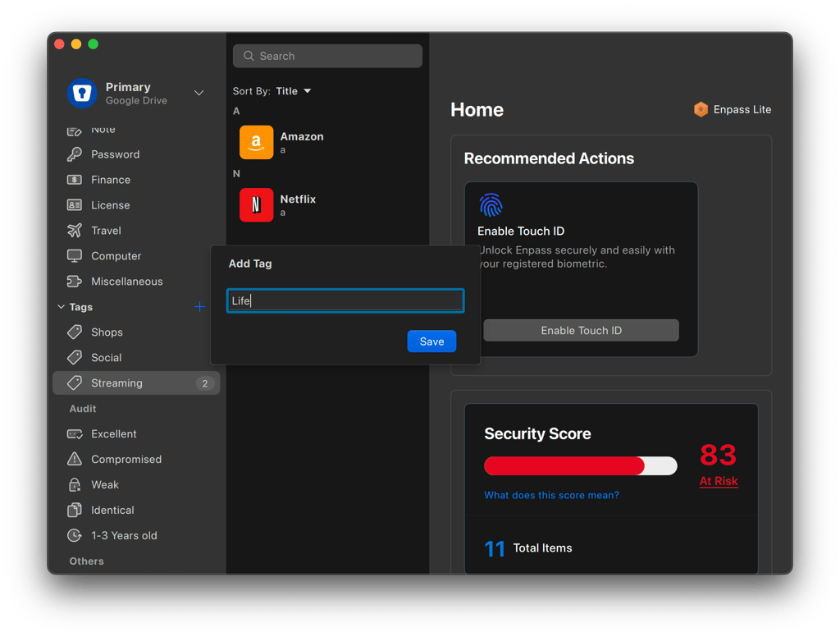Image resolution: width=840 pixels, height=637 pixels.
Task: Click the Compromised warning triangle icon
Action: tap(75, 459)
